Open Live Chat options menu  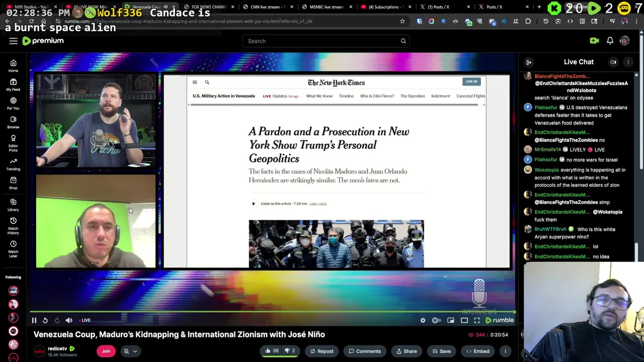(628, 62)
